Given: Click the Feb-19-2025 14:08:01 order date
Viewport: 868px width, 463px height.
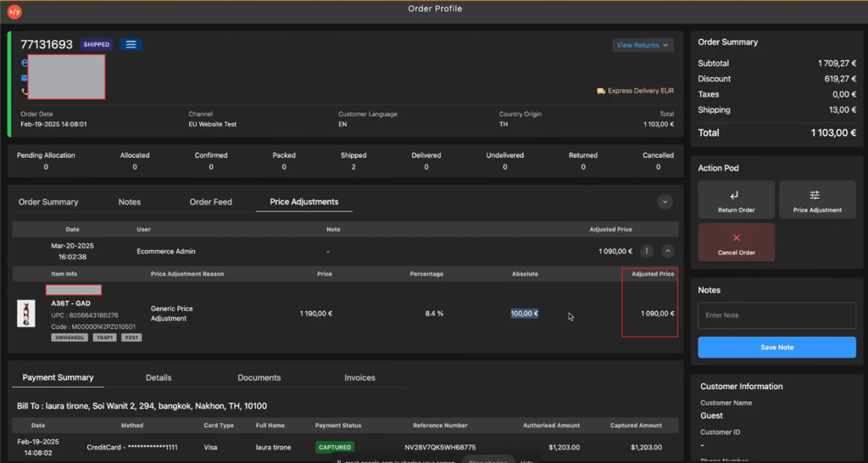Looking at the screenshot, I should [53, 124].
